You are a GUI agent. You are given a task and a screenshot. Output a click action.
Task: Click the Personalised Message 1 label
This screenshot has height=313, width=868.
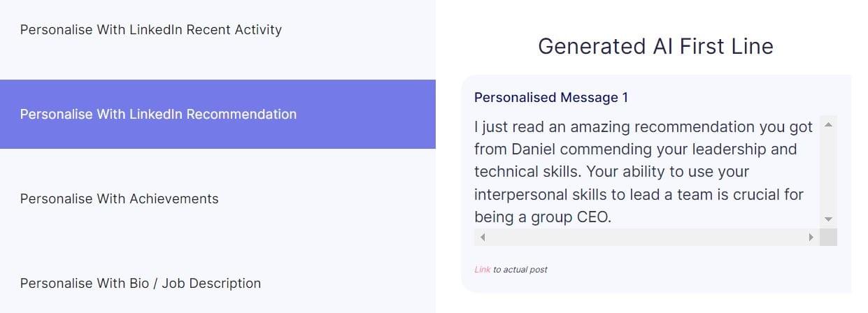coord(551,98)
